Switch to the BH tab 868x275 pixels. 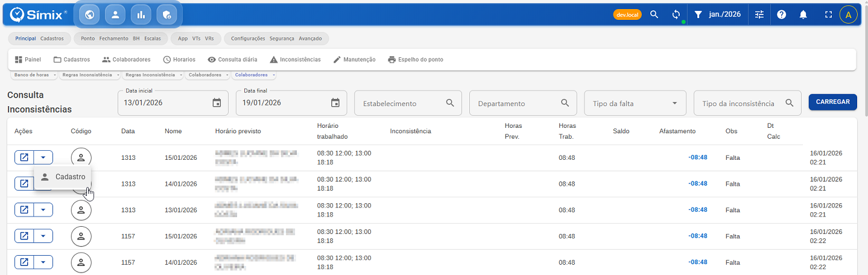[136, 39]
